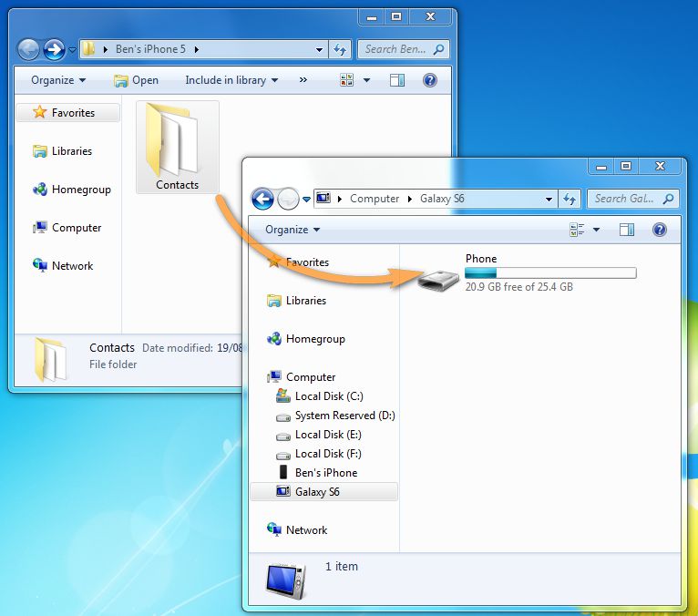
Task: Click device icon in Galaxy S6 address bar
Action: point(323,198)
